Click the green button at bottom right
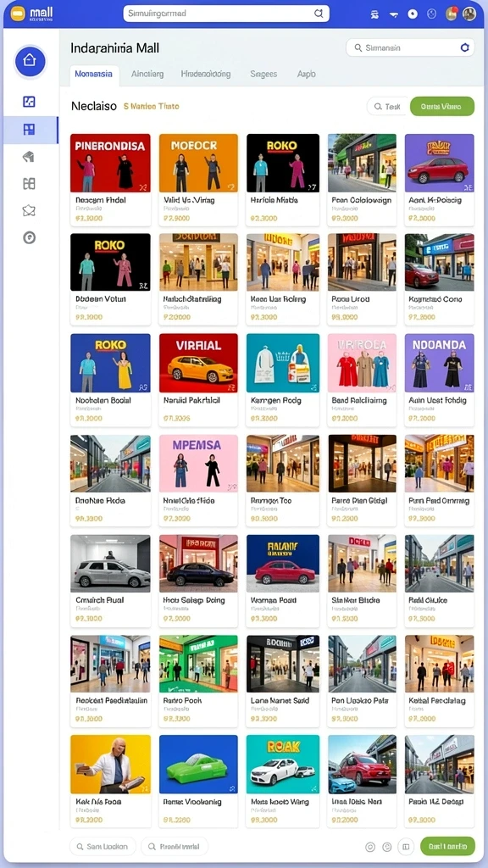488x868 pixels. click(447, 847)
